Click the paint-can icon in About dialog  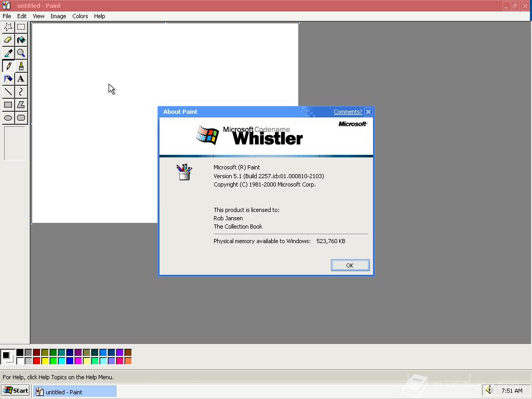[x=184, y=171]
